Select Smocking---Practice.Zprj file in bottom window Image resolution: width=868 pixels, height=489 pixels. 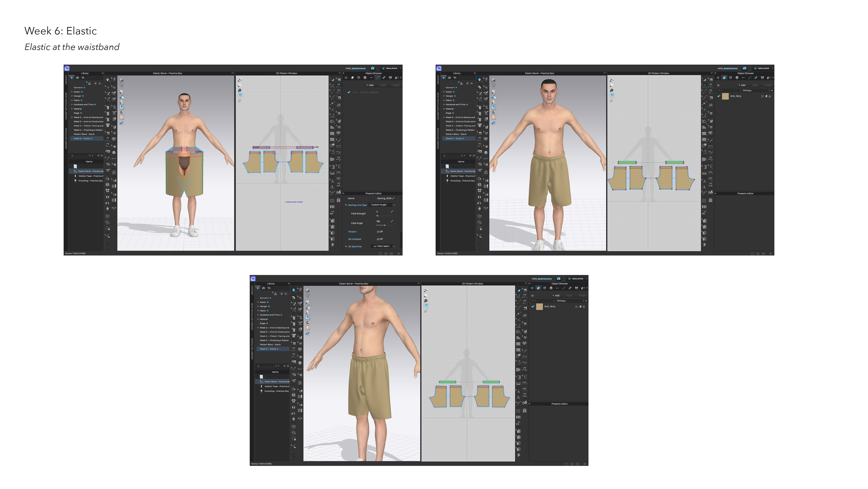276,391
